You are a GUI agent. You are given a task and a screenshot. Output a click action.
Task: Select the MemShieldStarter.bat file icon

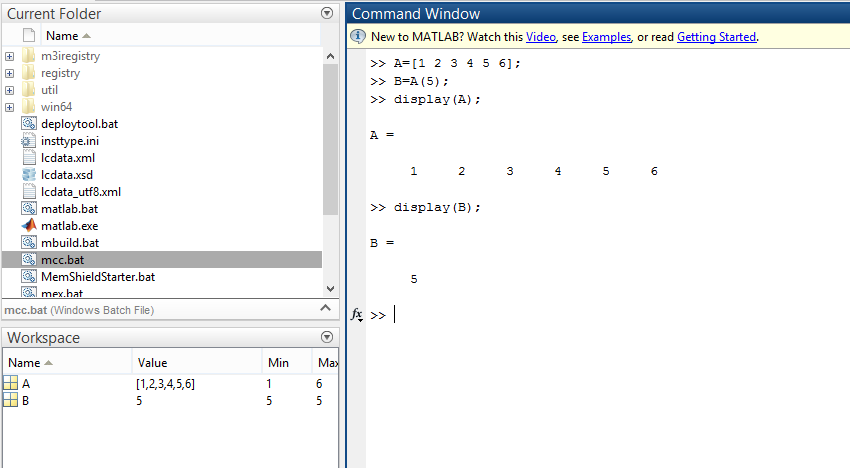29,276
